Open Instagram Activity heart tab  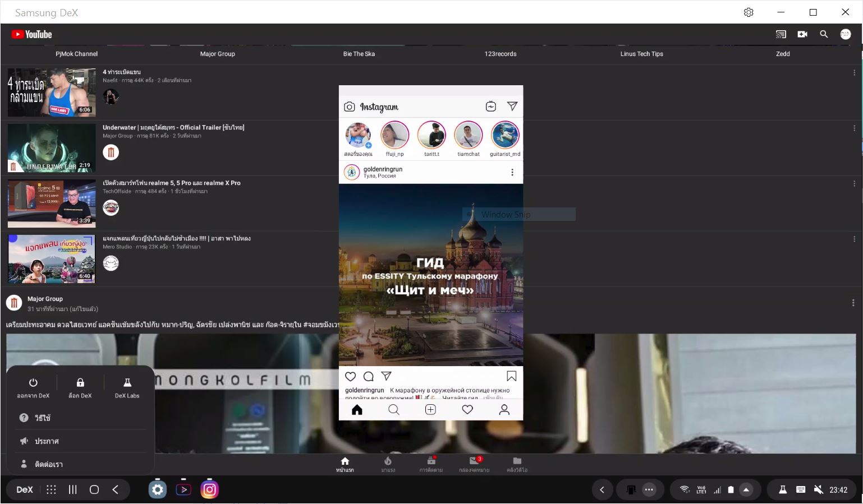coord(467,410)
